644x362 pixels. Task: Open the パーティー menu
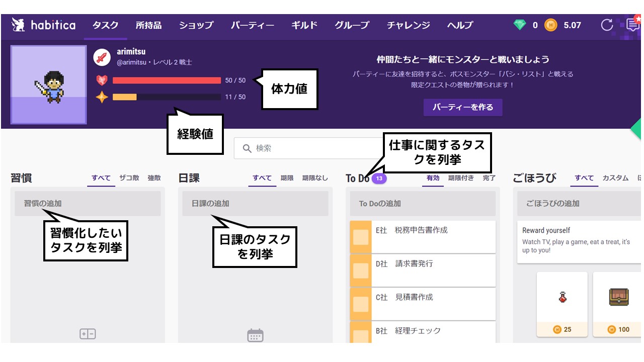[253, 25]
